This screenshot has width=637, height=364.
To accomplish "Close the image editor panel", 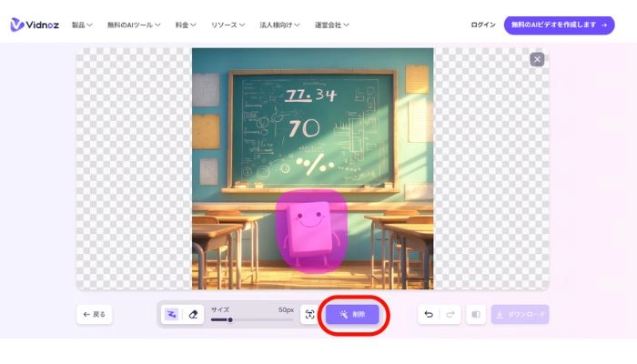I will 537,59.
